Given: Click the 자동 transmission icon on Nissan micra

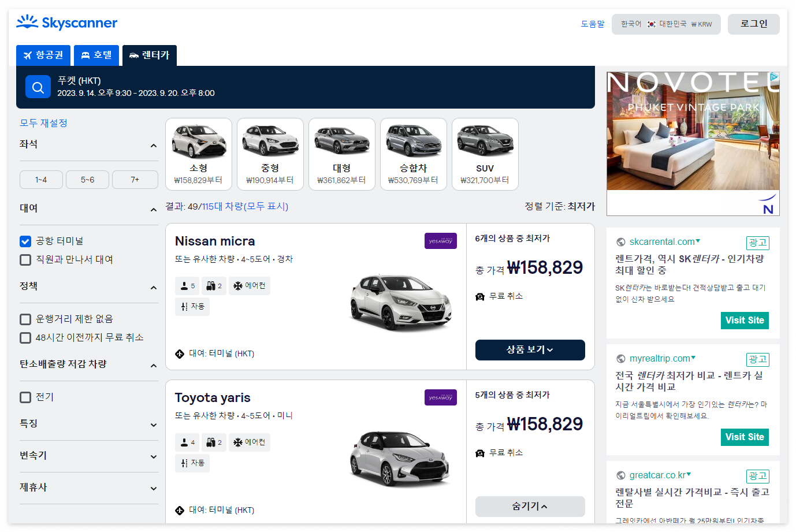Looking at the screenshot, I should tap(184, 306).
